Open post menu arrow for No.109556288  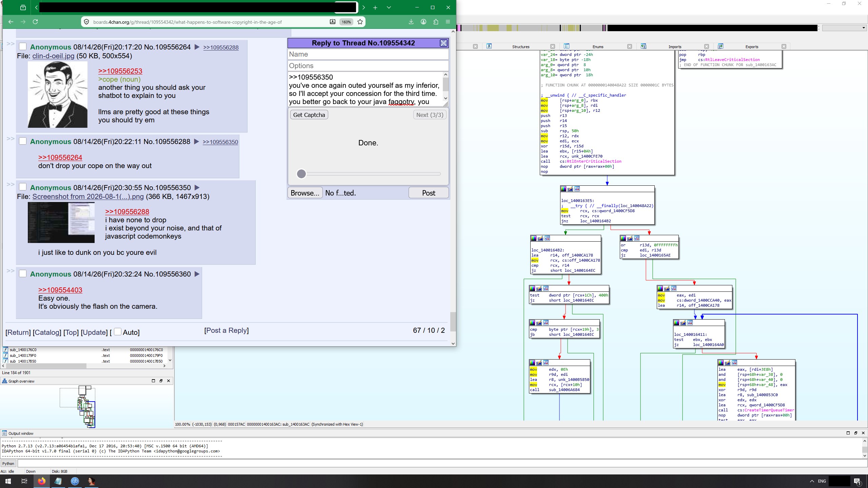(196, 142)
